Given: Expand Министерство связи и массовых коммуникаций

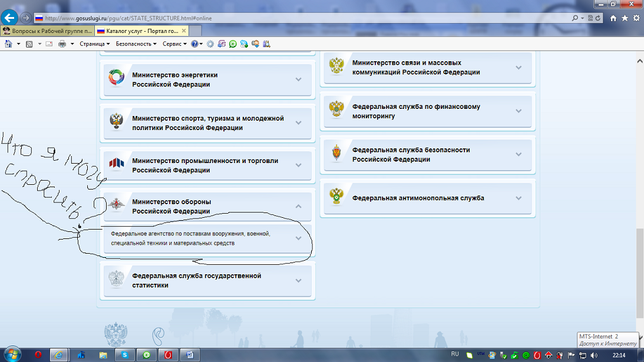Looking at the screenshot, I should (x=518, y=68).
